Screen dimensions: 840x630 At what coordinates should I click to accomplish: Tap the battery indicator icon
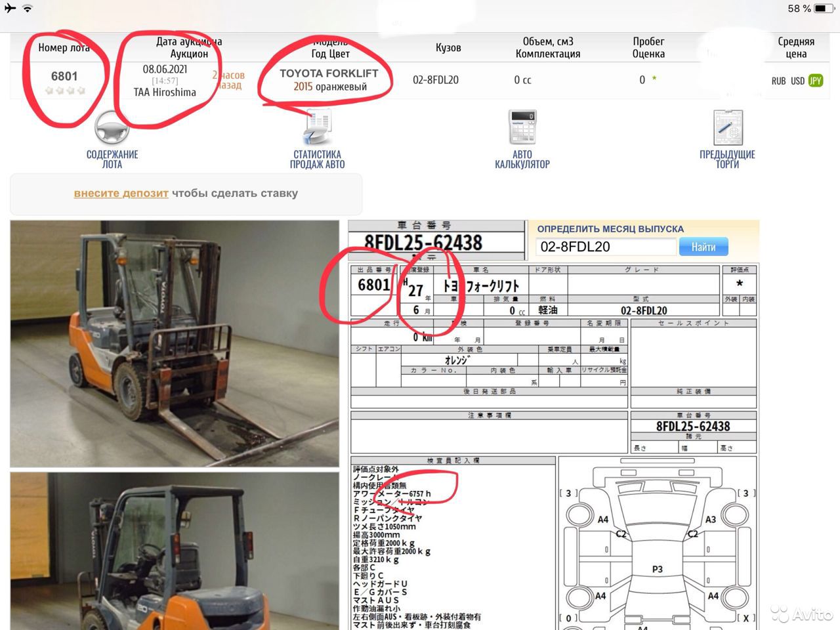tap(824, 9)
